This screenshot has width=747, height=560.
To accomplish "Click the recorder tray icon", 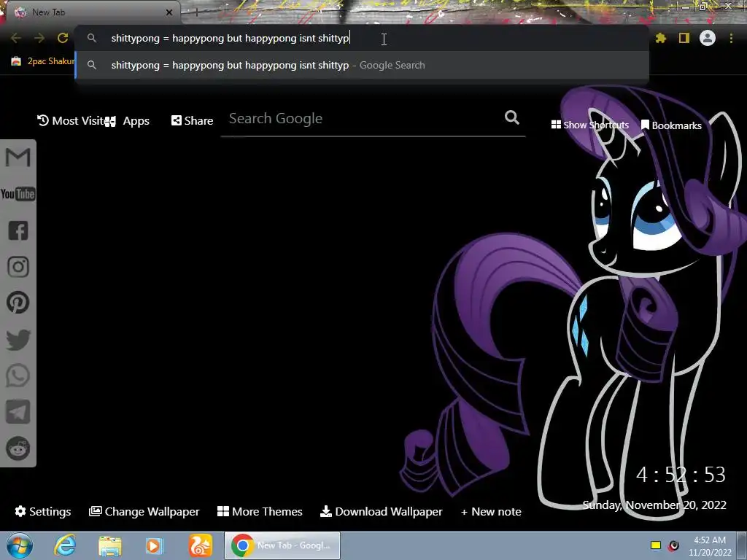I will point(673,545).
